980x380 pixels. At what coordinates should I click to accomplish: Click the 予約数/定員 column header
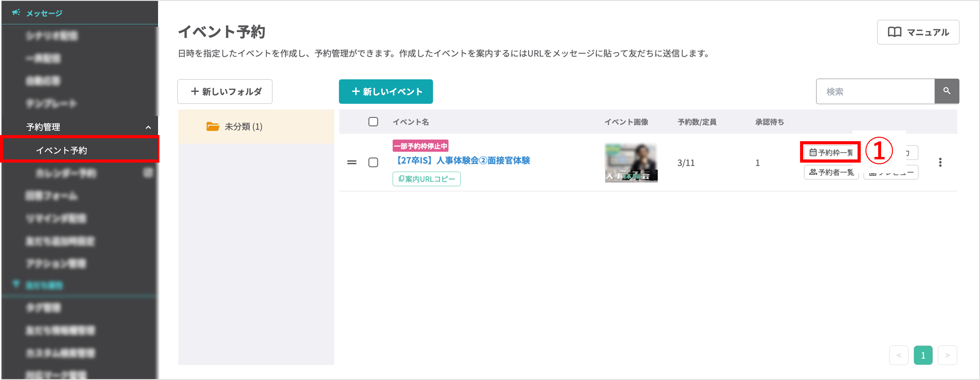click(697, 122)
